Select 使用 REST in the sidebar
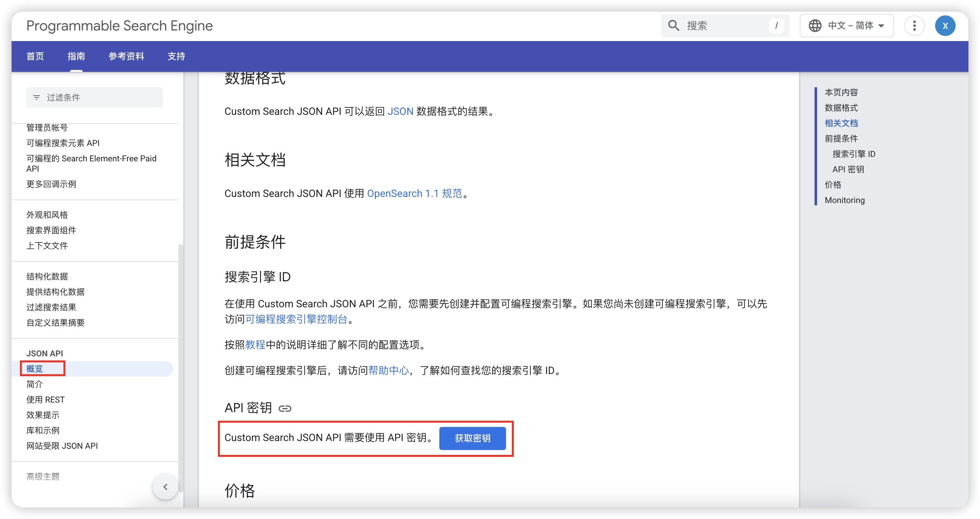 (x=45, y=400)
